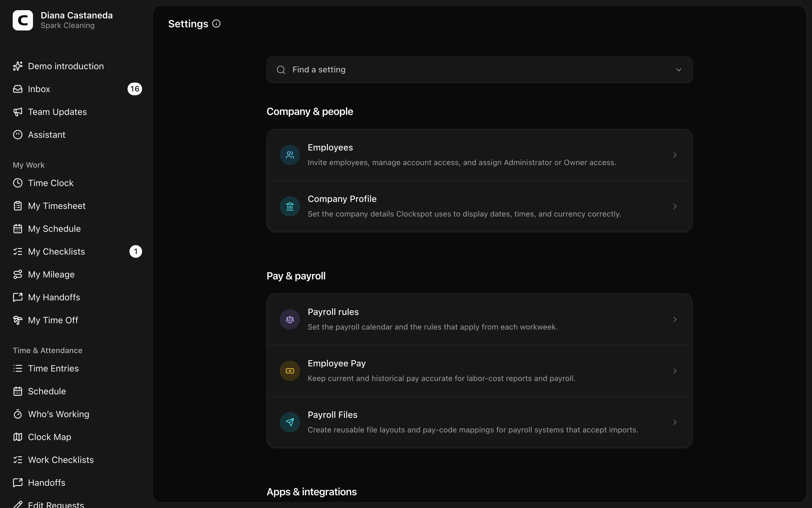Image resolution: width=812 pixels, height=508 pixels.
Task: Click the Schedule calendar icon under Time & Attendance
Action: click(18, 391)
